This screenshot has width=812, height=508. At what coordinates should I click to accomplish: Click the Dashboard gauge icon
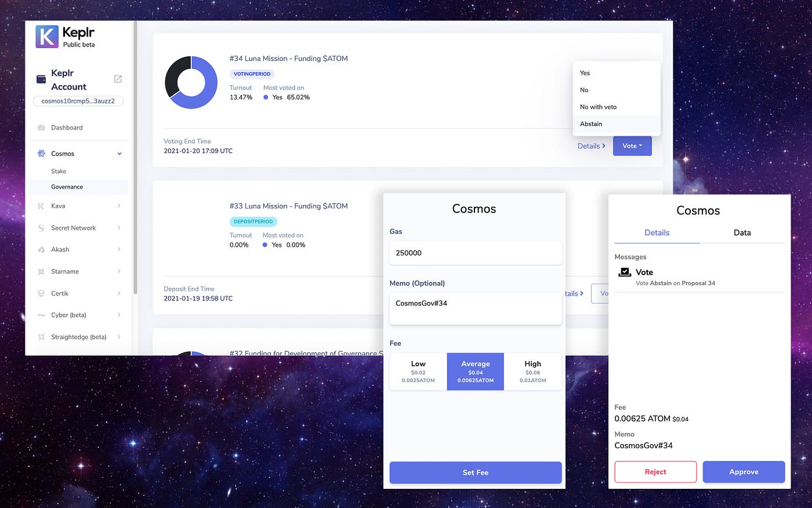(x=41, y=128)
